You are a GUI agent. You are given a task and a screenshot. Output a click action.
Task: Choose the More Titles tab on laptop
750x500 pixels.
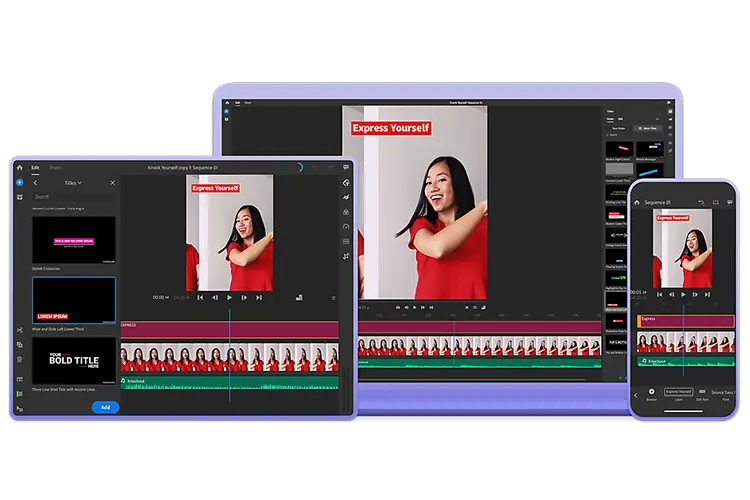point(648,128)
